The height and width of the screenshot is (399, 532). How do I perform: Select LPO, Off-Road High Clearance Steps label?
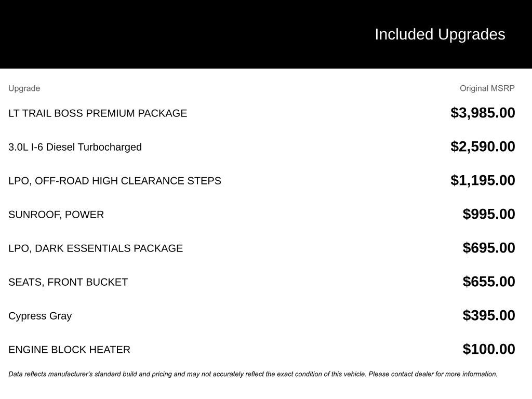[x=115, y=181]
